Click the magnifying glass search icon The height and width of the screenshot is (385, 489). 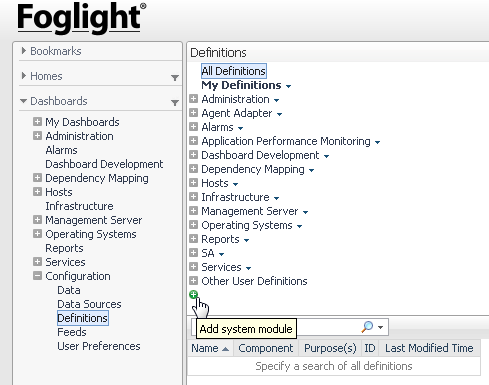(367, 327)
